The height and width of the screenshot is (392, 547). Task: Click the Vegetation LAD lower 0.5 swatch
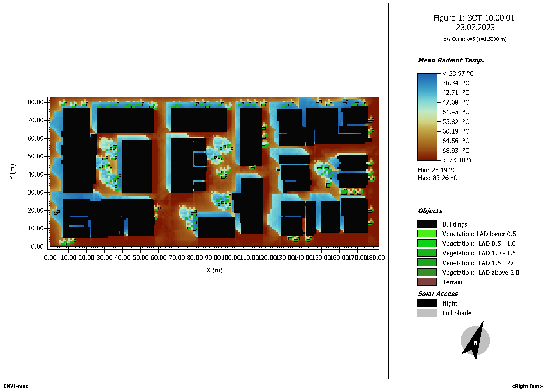point(427,234)
